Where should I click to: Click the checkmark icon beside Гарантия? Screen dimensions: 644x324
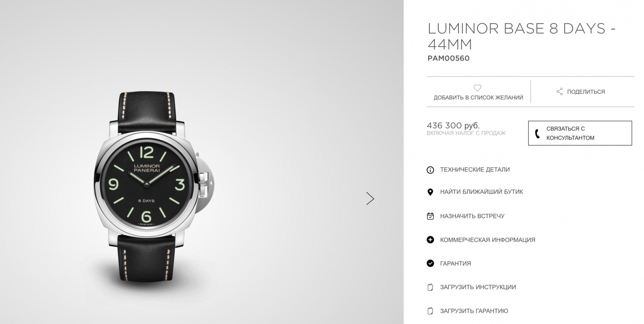pyautogui.click(x=430, y=264)
